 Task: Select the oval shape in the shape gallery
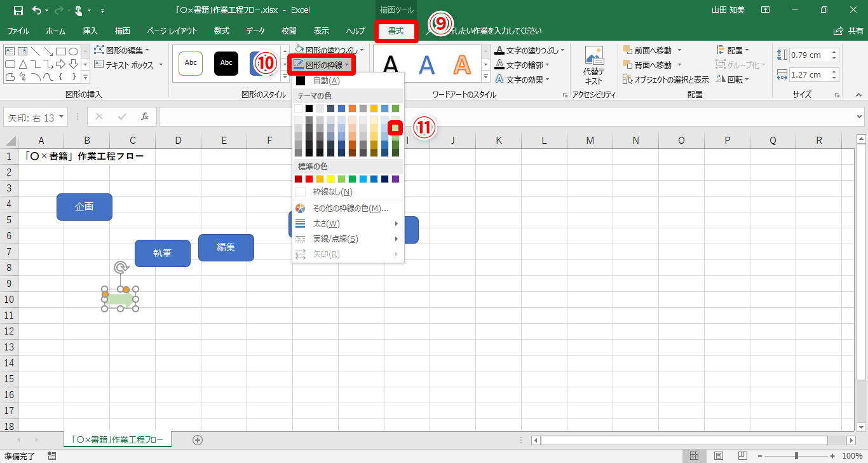pyautogui.click(x=73, y=51)
